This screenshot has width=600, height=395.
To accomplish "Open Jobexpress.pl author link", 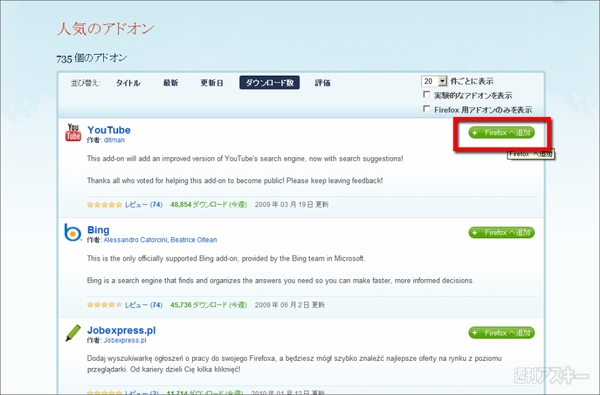I will coord(125,340).
